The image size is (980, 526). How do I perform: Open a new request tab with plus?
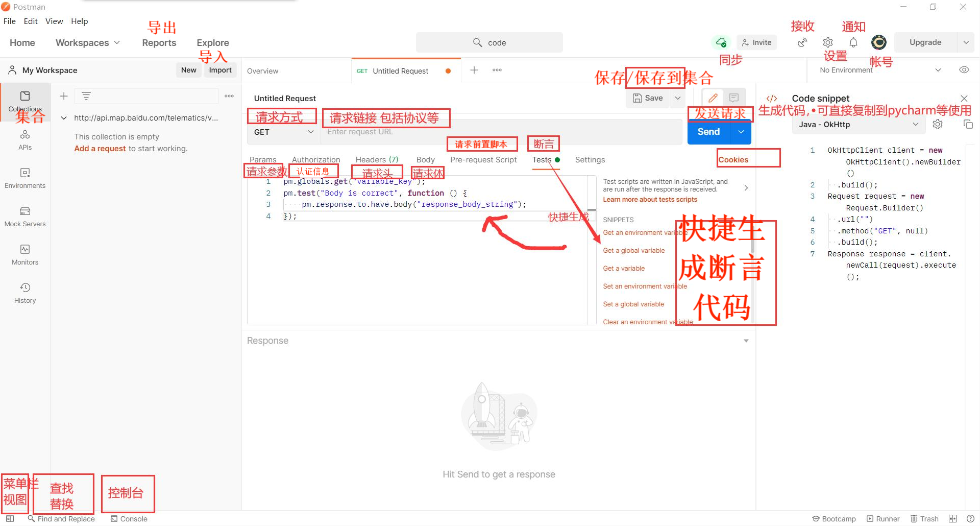point(474,70)
